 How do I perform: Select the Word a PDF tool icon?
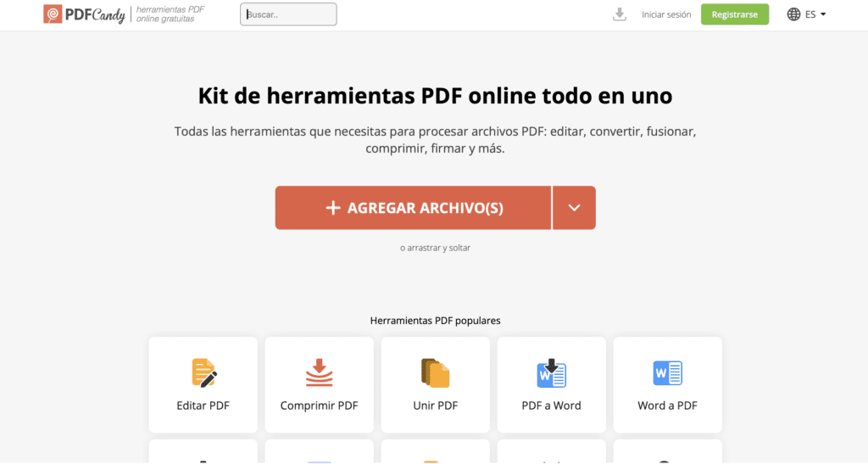pos(668,372)
